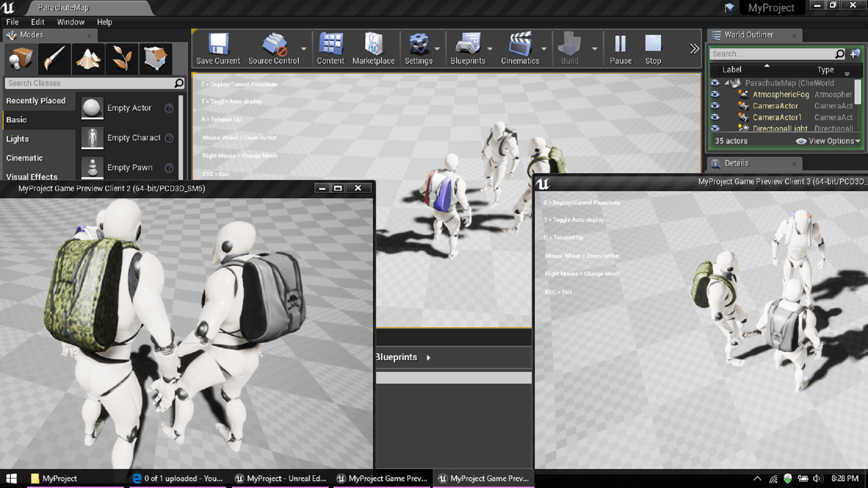Open Foliage mode
Screen dimensions: 868x488
coord(122,59)
